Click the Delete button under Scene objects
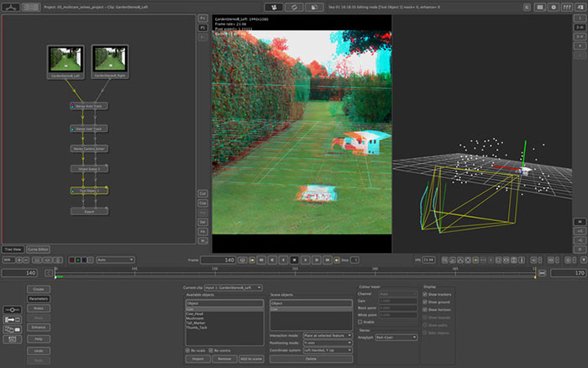The image size is (588, 368). click(311, 359)
